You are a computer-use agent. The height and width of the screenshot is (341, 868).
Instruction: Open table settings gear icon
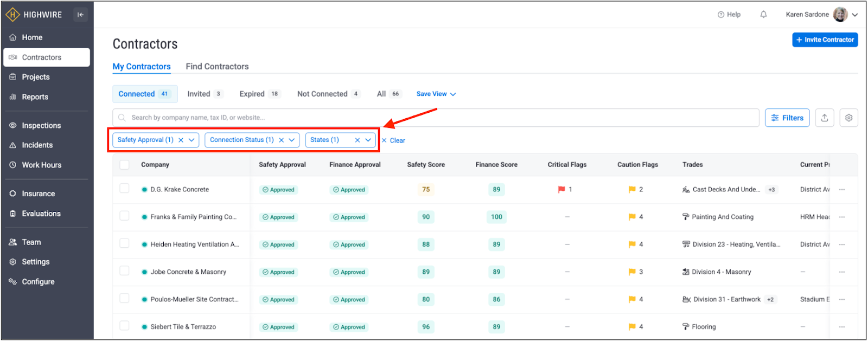click(848, 118)
